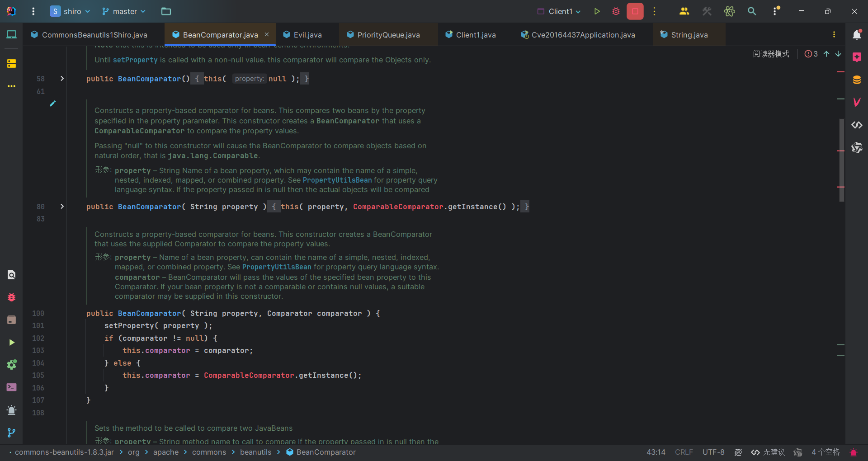Viewport: 868px width, 461px height.
Task: Open the shiro project dropdown
Action: pos(70,11)
